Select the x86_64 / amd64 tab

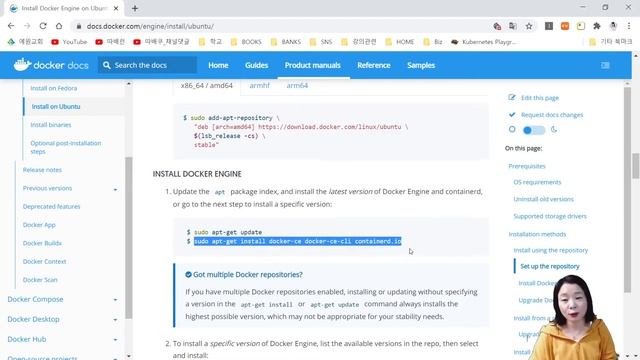pos(207,85)
